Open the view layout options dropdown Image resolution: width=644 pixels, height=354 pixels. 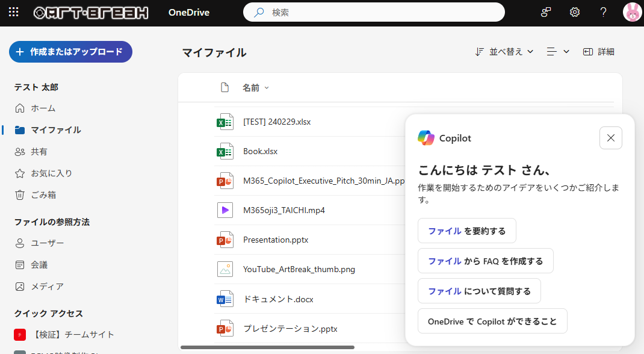[x=558, y=52]
